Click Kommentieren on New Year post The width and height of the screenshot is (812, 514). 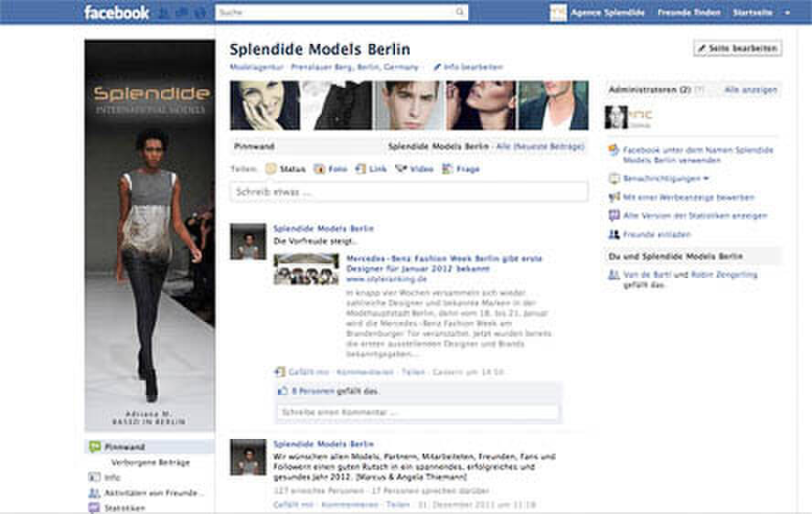tap(349, 504)
